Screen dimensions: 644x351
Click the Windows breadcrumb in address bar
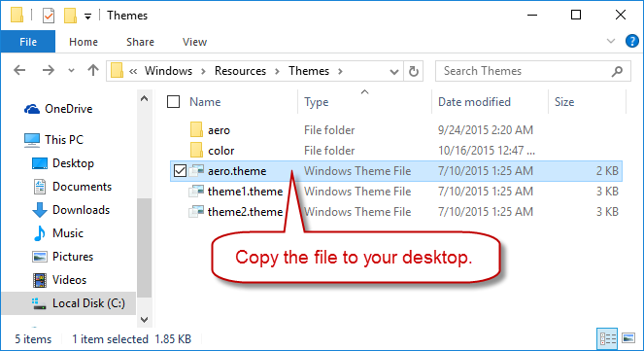168,71
